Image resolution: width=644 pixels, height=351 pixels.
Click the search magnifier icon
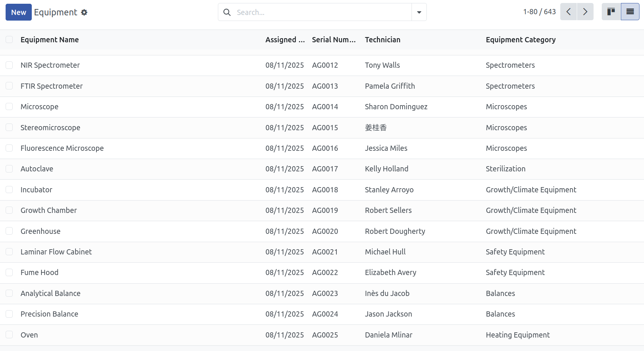(227, 12)
